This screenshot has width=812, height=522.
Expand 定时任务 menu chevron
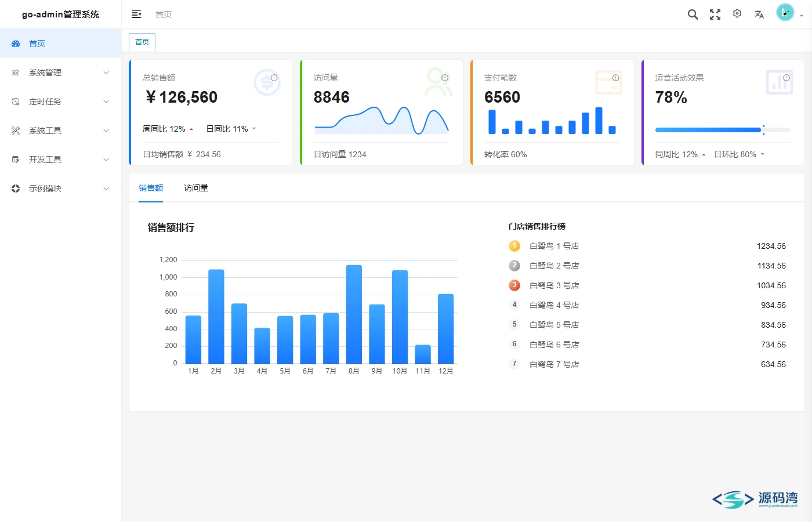pyautogui.click(x=106, y=101)
